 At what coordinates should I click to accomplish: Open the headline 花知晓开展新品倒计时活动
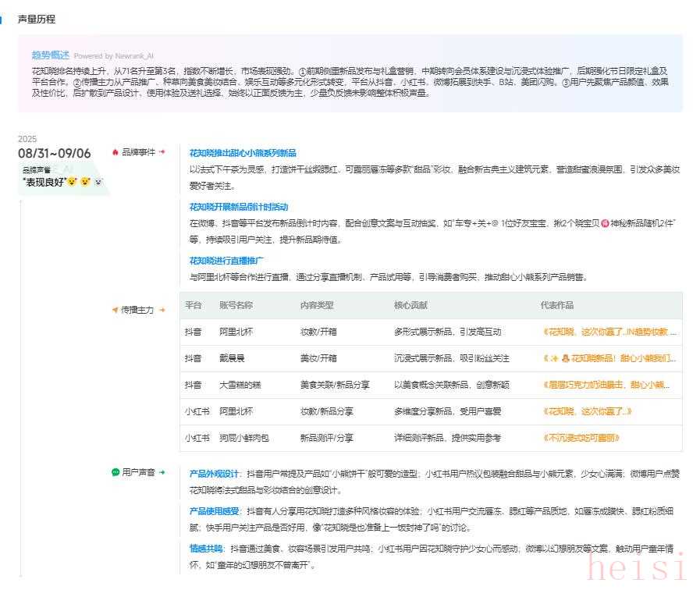[239, 207]
